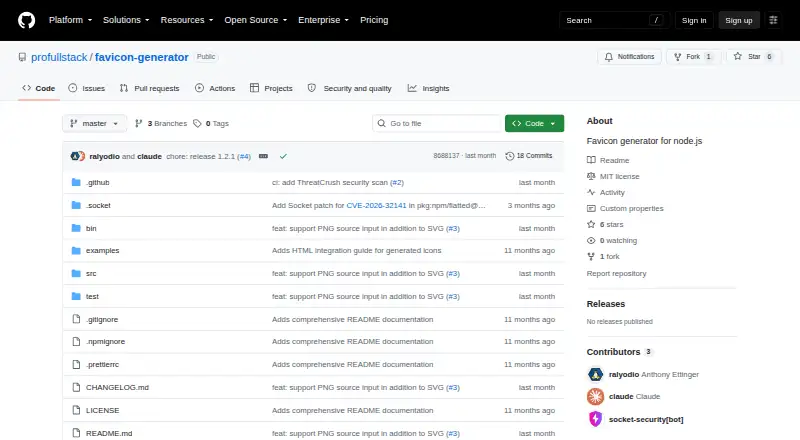Open the .prettierrc file
This screenshot has height=440, width=800.
pos(102,364)
